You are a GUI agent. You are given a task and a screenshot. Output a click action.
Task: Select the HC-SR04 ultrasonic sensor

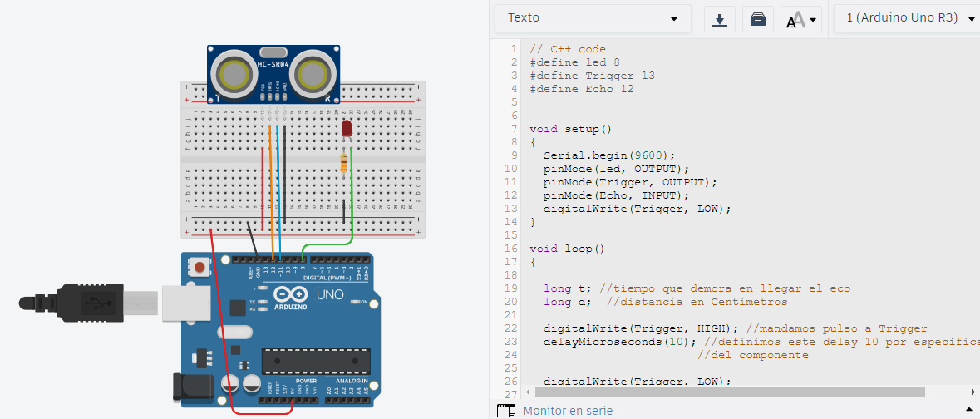click(273, 72)
